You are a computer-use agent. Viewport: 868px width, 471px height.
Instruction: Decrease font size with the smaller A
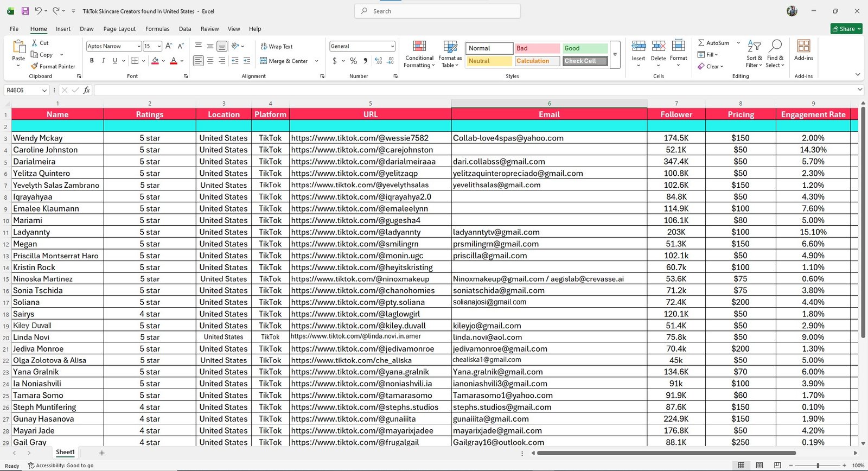[x=181, y=46]
